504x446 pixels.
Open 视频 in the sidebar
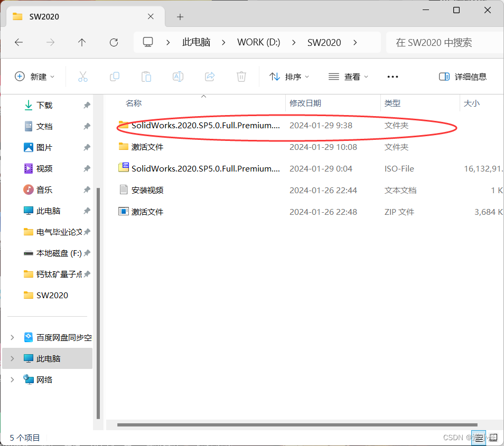44,168
